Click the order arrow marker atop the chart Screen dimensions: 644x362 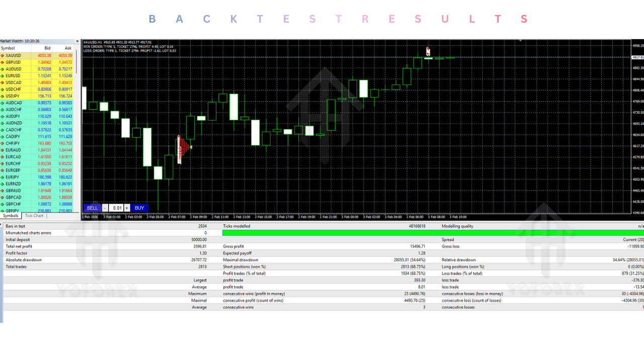pos(428,51)
